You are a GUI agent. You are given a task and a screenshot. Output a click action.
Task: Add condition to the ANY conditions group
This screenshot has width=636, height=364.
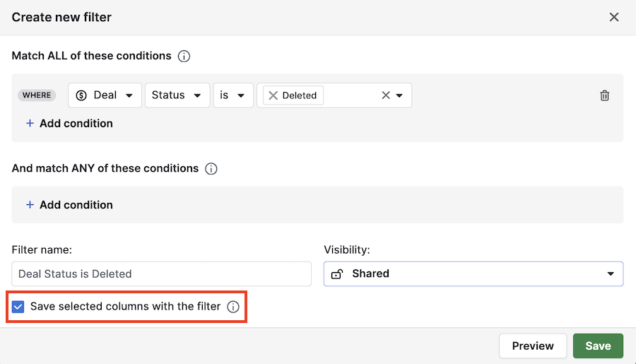[x=76, y=205]
